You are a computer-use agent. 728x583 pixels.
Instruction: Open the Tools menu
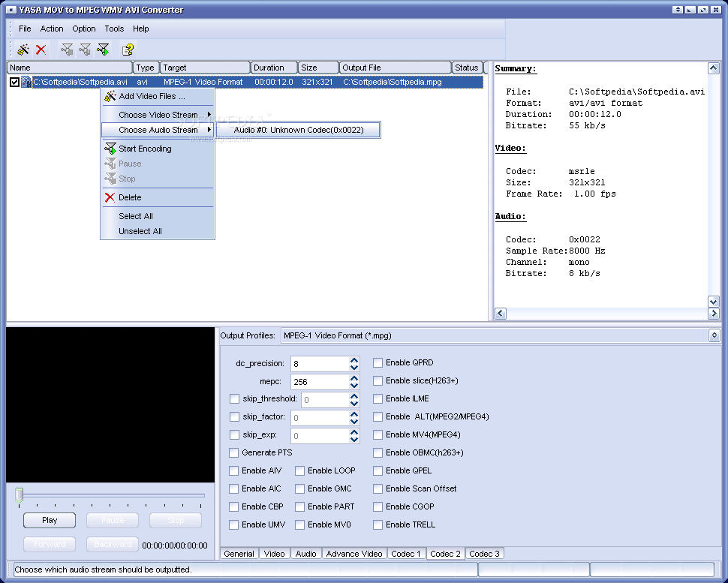[114, 29]
